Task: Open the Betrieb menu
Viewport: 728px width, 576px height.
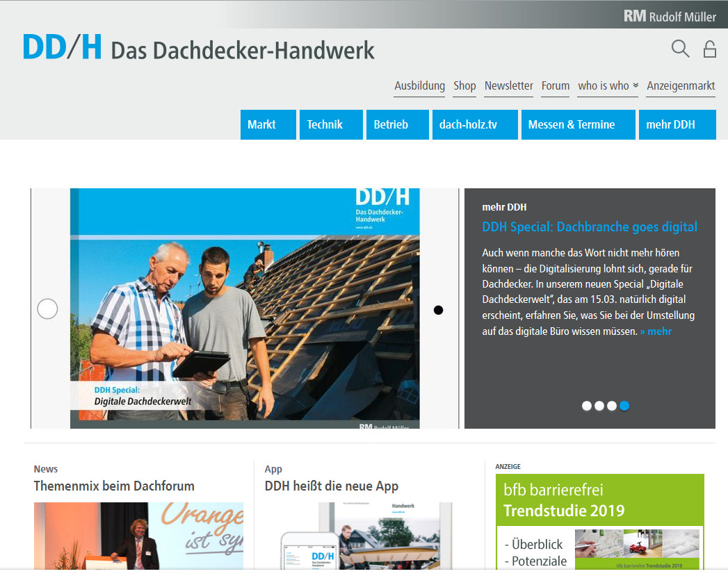Action: pos(398,124)
